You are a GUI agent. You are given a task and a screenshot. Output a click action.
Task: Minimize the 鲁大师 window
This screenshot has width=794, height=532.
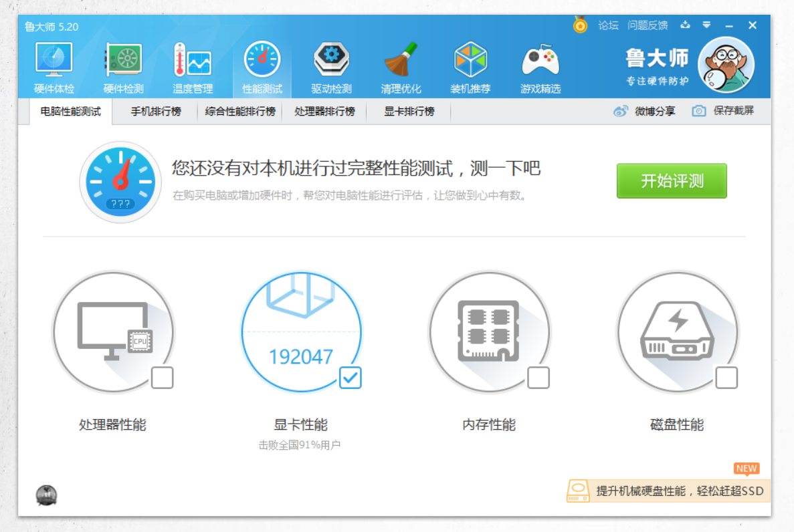pyautogui.click(x=729, y=25)
